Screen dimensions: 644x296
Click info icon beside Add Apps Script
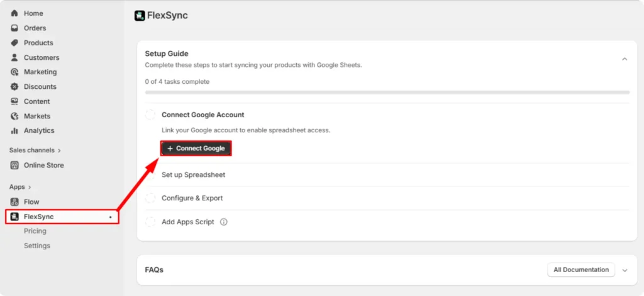[223, 222]
